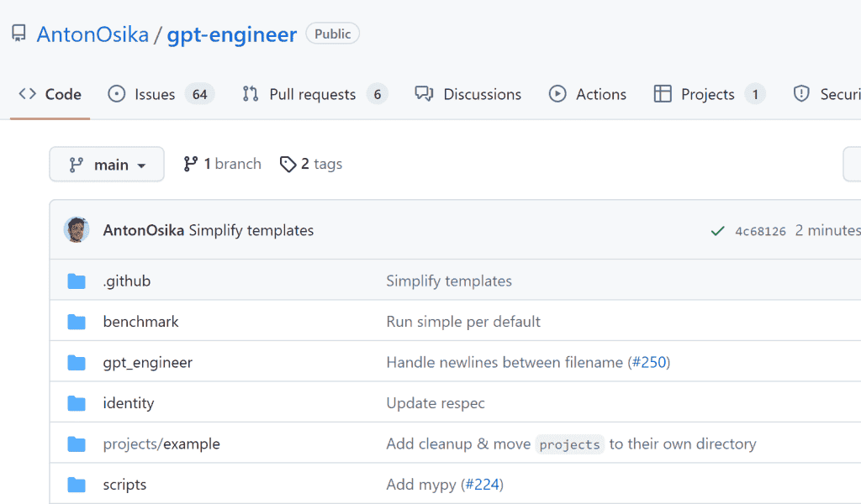The width and height of the screenshot is (861, 504).
Task: Click the Issues circle-dot icon
Action: click(x=116, y=94)
